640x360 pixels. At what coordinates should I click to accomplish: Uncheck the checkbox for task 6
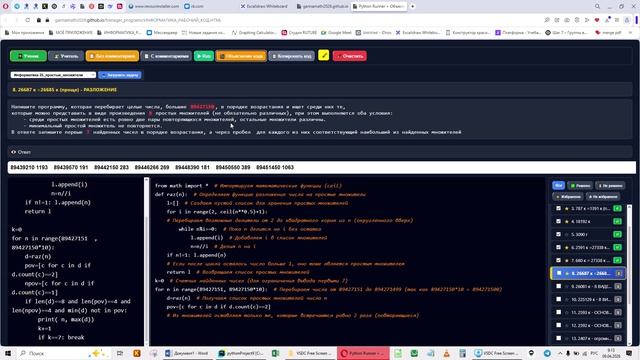coord(559,247)
